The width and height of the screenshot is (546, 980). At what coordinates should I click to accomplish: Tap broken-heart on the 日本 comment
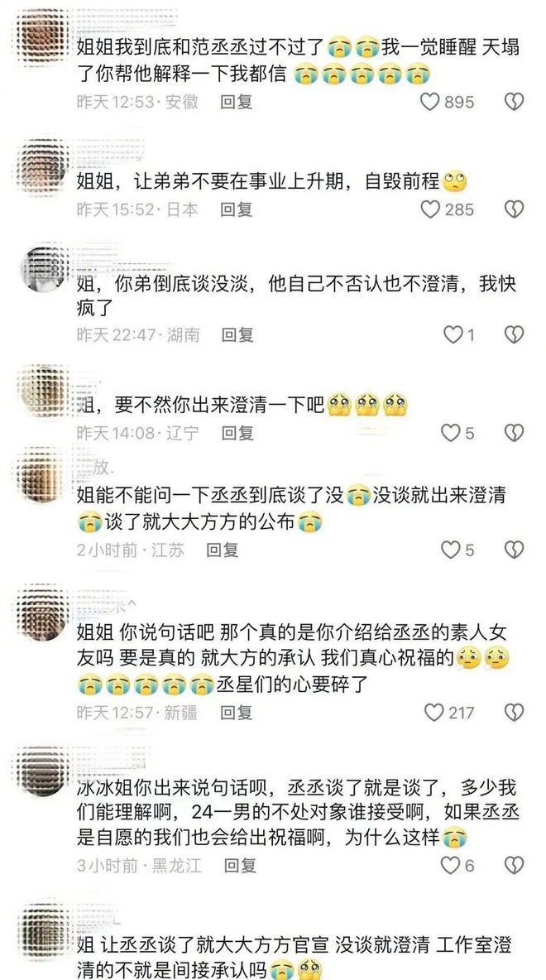tap(514, 209)
